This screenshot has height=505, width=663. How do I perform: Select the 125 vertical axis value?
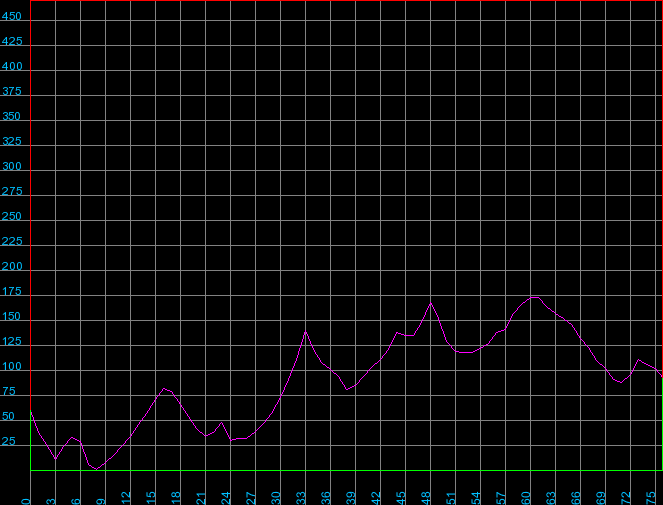click(11, 341)
